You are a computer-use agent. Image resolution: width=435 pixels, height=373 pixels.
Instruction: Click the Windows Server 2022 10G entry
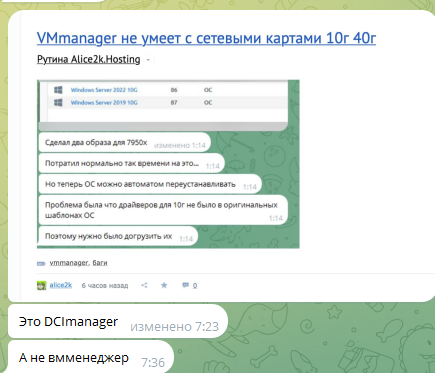(104, 90)
